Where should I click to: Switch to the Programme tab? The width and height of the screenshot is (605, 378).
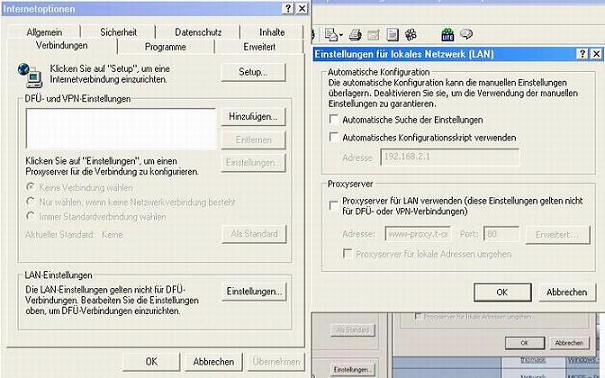pos(166,47)
